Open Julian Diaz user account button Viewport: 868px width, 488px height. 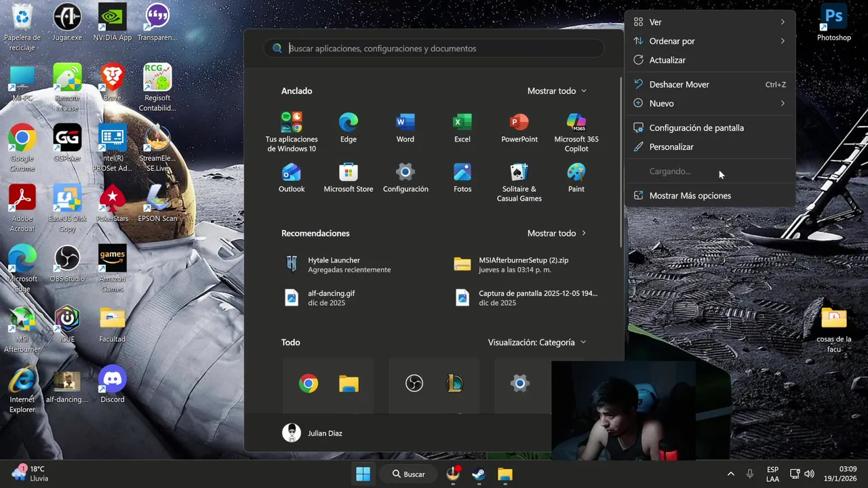tap(313, 433)
